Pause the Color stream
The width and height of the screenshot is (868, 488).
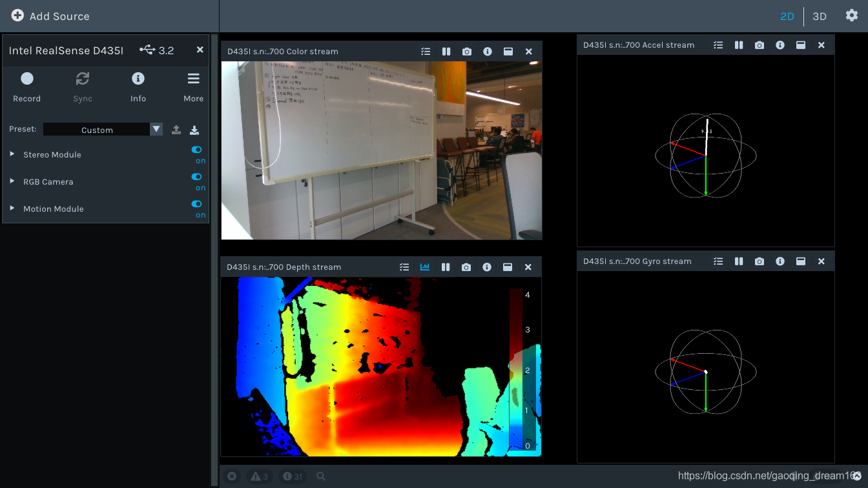[x=446, y=52]
